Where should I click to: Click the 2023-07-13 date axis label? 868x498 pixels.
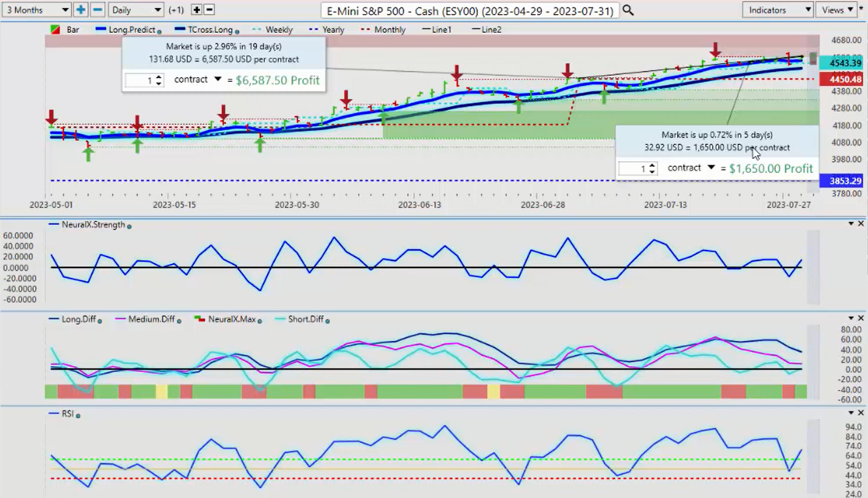click(x=666, y=205)
